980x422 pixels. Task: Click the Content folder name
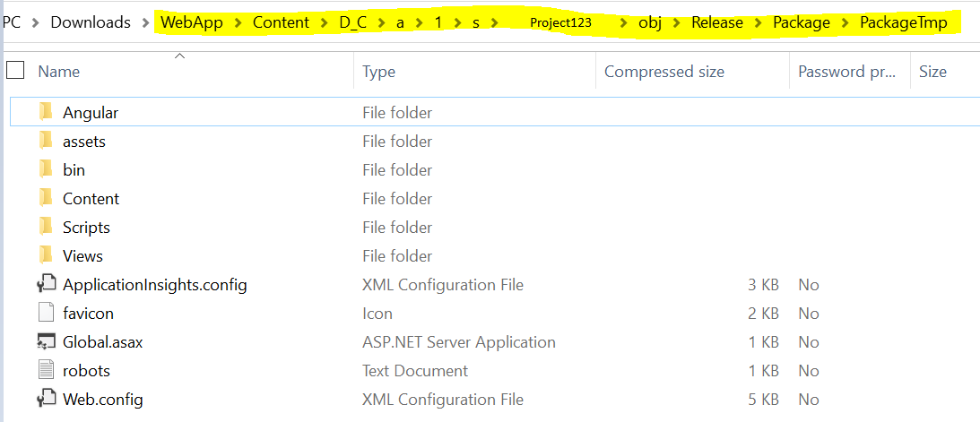91,198
